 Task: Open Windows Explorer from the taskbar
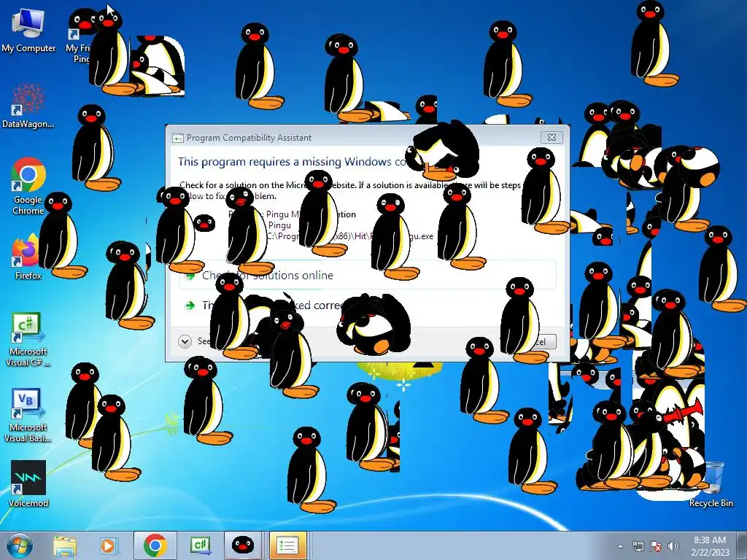pyautogui.click(x=65, y=545)
